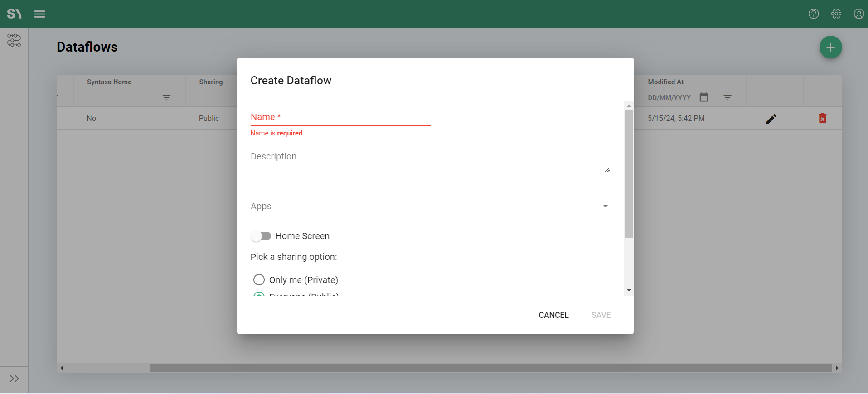Open the settings gear icon
Image resolution: width=868 pixels, height=394 pixels.
[836, 14]
